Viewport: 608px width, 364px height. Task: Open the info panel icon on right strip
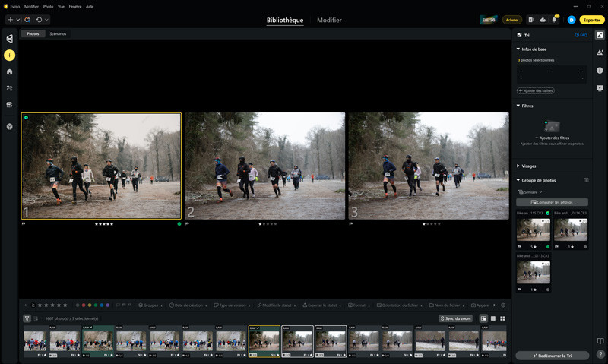coord(600,70)
